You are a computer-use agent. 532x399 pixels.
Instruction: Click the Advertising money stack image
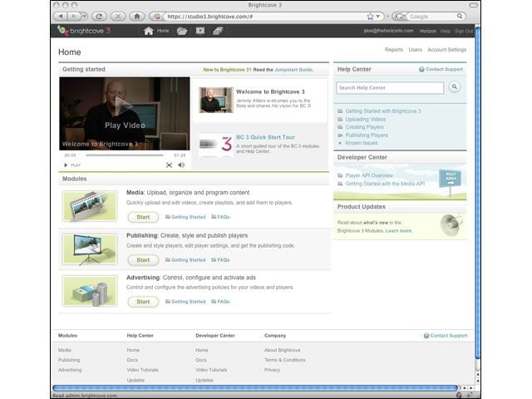click(90, 291)
